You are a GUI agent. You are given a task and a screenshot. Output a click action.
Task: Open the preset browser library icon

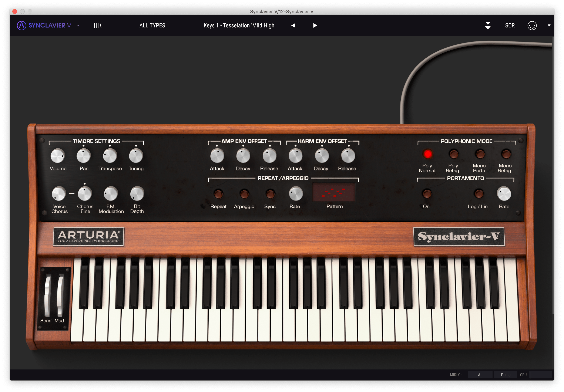click(x=98, y=26)
